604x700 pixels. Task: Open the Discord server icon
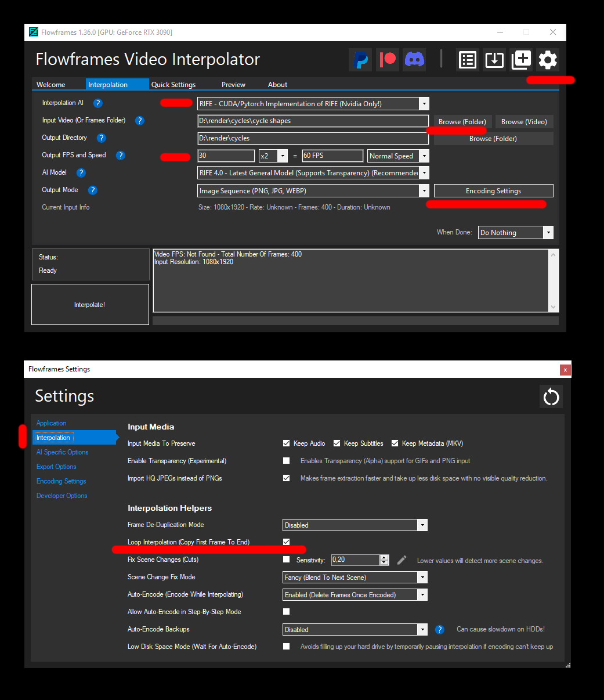click(414, 60)
